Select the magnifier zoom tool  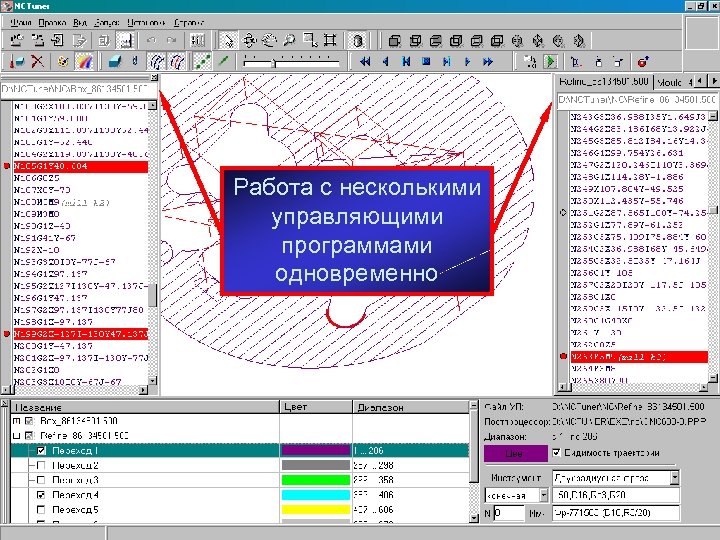[x=289, y=40]
